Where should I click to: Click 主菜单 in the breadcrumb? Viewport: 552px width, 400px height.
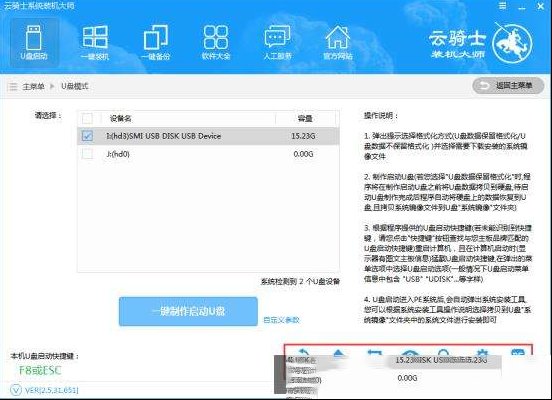coord(33,86)
